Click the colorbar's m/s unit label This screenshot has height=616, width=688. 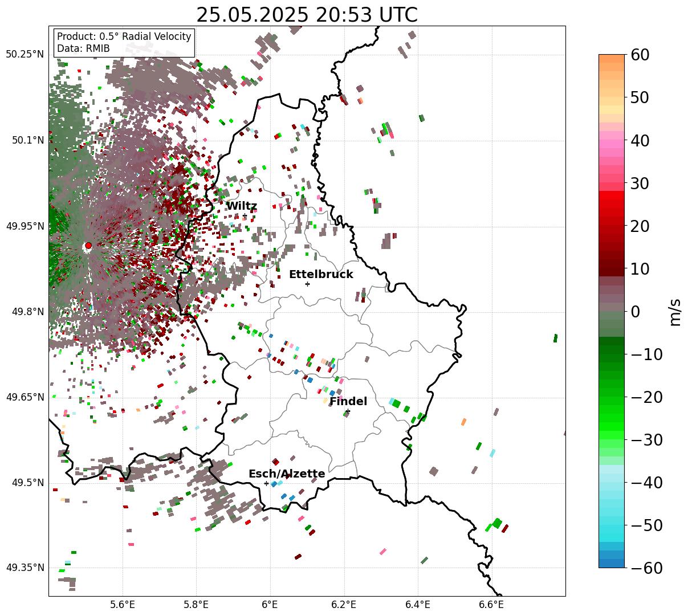(675, 312)
